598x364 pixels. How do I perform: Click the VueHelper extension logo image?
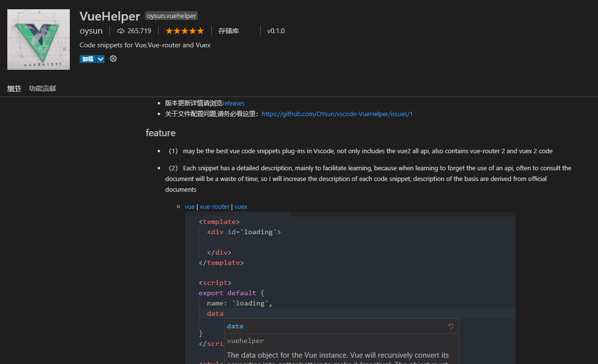[x=39, y=39]
